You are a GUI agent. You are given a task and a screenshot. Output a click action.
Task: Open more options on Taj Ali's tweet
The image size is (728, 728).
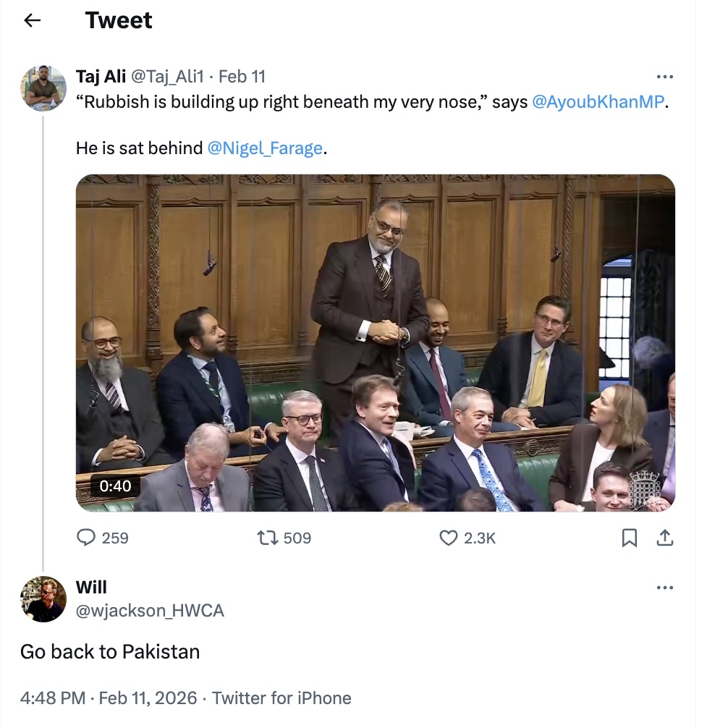tap(664, 77)
